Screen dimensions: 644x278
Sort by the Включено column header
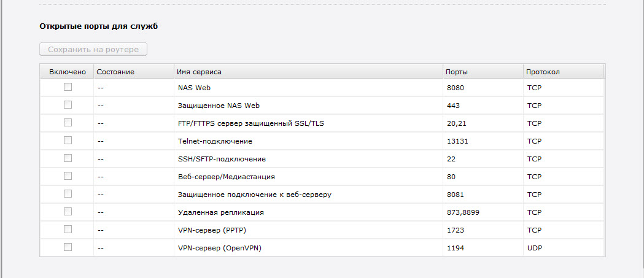(x=67, y=71)
